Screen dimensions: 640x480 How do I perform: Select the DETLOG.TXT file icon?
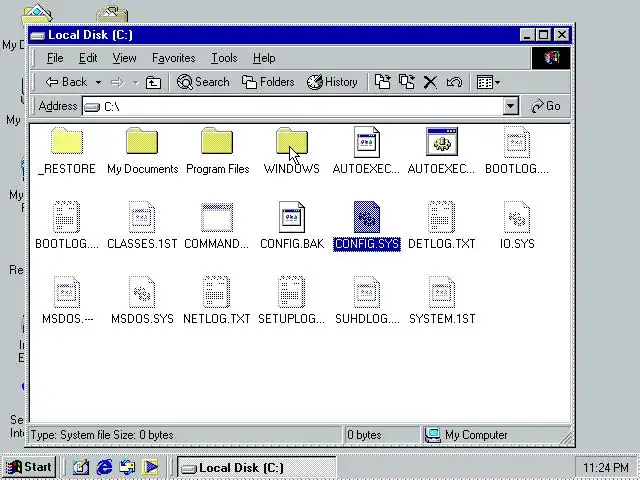point(442,217)
